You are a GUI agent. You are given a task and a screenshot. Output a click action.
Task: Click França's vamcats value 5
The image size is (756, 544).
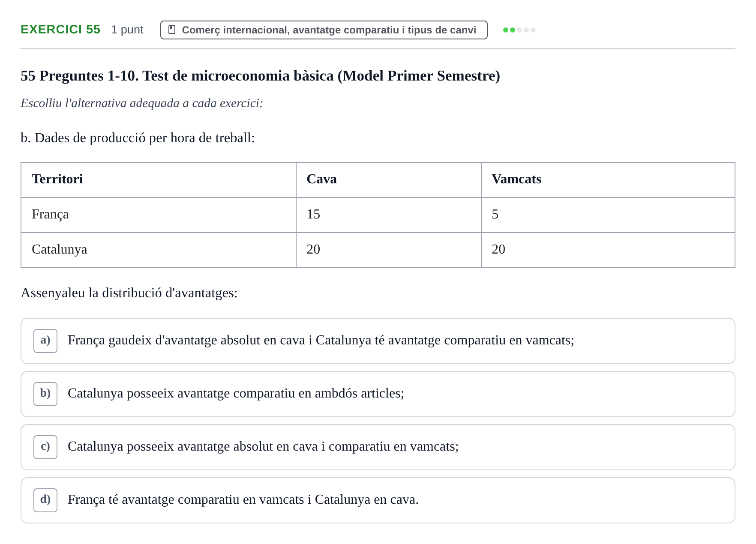495,214
